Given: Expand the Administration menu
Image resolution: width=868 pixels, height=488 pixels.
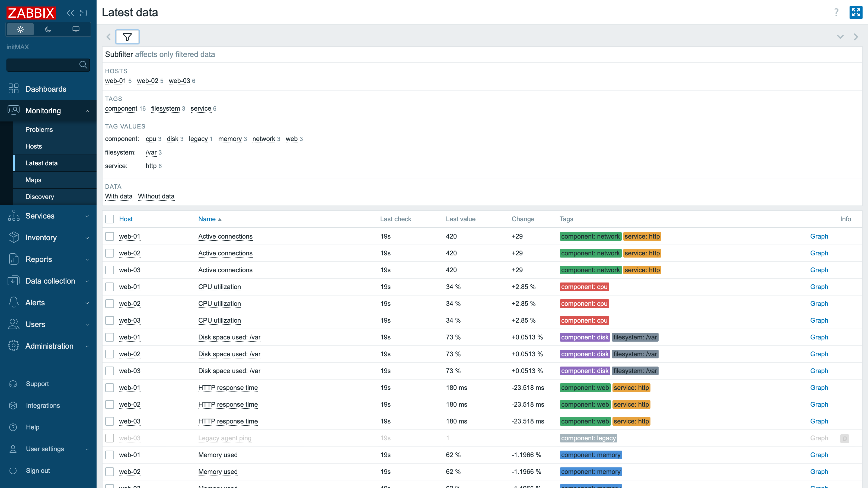Looking at the screenshot, I should 48,346.
